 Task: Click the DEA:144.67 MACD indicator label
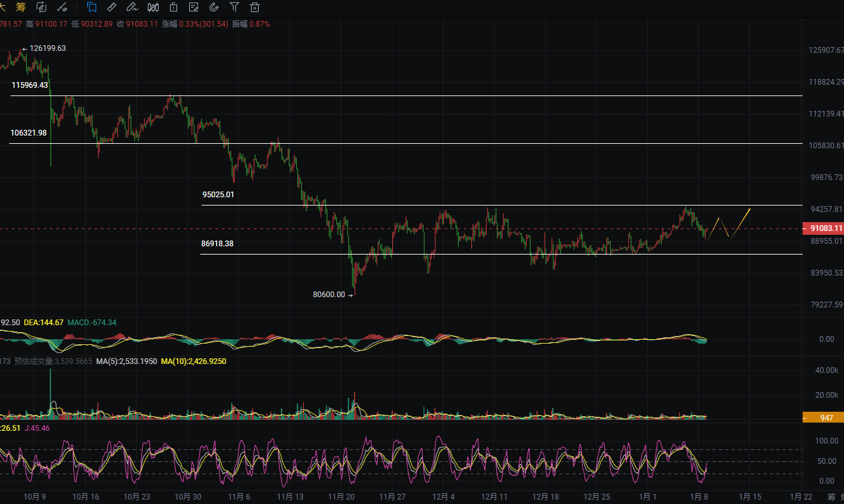point(43,323)
